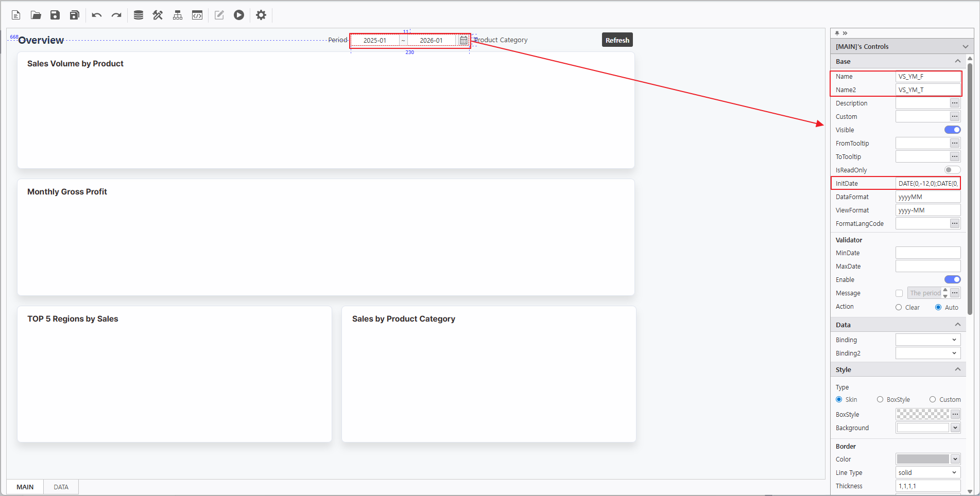
Task: Open the Custom property ellipsis button
Action: [955, 116]
